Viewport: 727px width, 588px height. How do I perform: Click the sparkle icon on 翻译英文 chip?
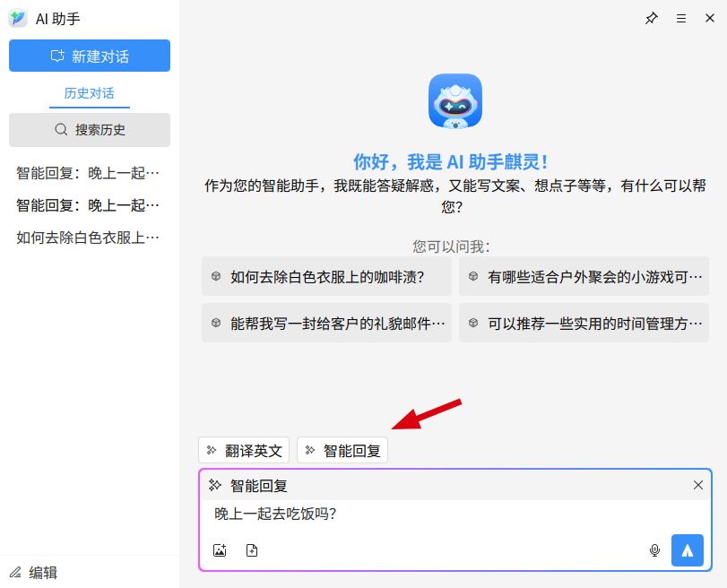tap(212, 450)
